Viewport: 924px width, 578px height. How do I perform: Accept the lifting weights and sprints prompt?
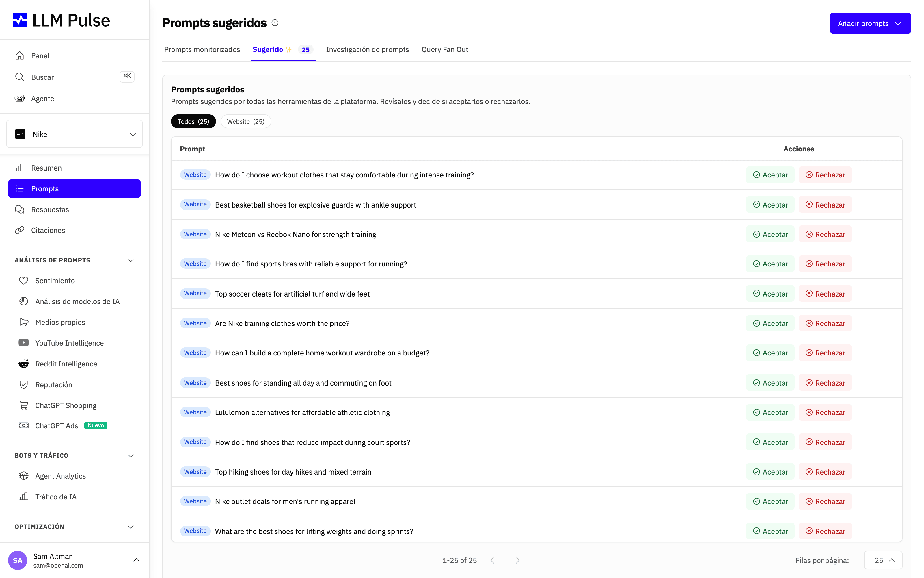[x=770, y=531]
